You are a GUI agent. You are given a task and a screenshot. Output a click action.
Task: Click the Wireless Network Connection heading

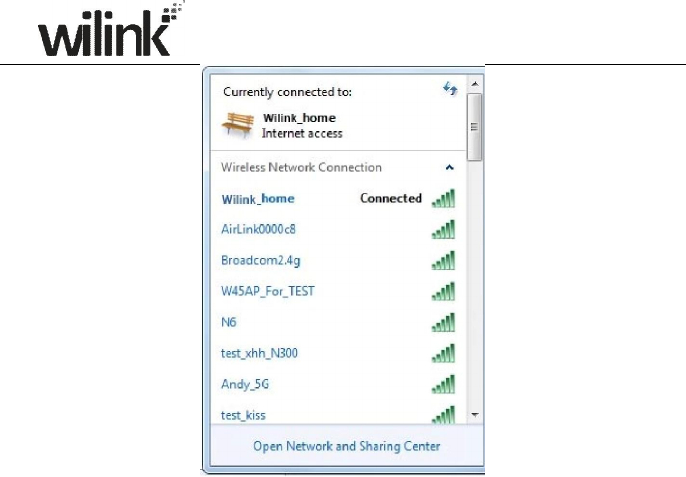[301, 167]
